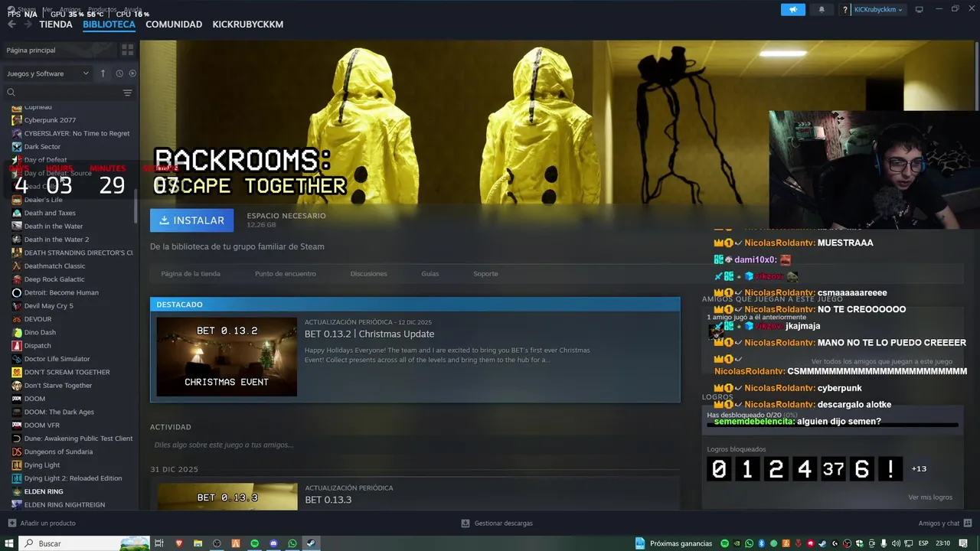Click the BET 0.13.3 thumbnail
The height and width of the screenshot is (551, 980).
pos(227,497)
